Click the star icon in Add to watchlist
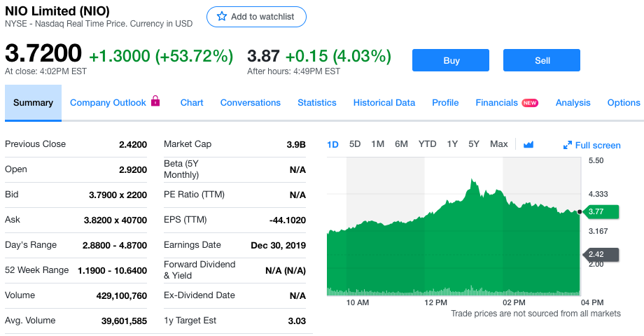Viewport: 644px width, 336px height. 222,16
